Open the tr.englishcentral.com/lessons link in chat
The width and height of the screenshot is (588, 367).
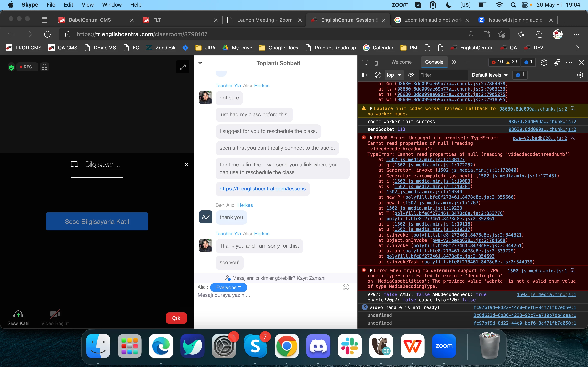click(262, 189)
